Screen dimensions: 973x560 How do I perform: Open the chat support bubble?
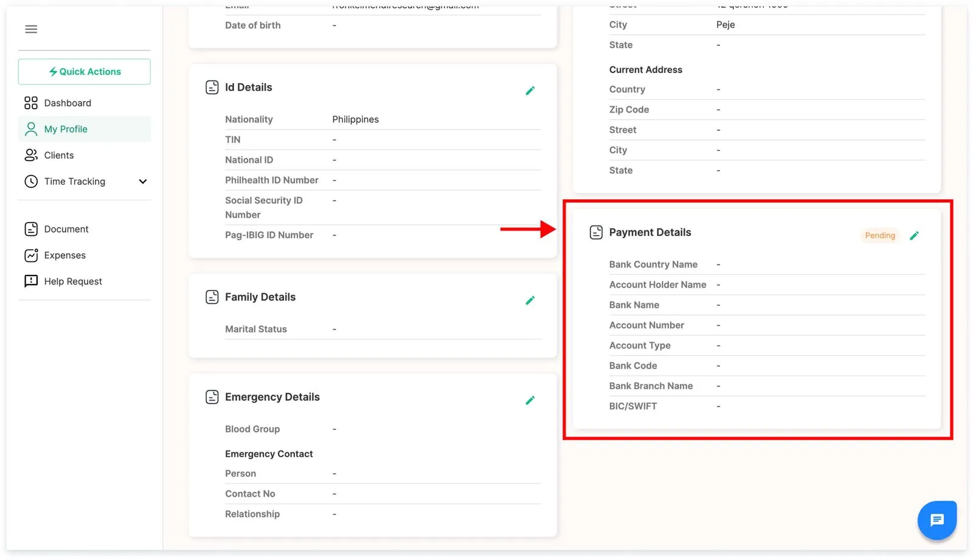pyautogui.click(x=937, y=520)
